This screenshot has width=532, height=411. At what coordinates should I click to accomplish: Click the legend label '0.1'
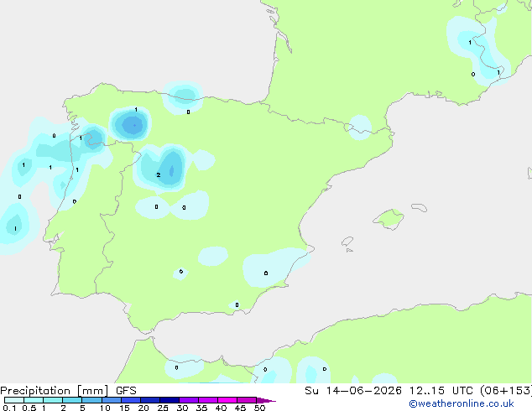pos(9,408)
